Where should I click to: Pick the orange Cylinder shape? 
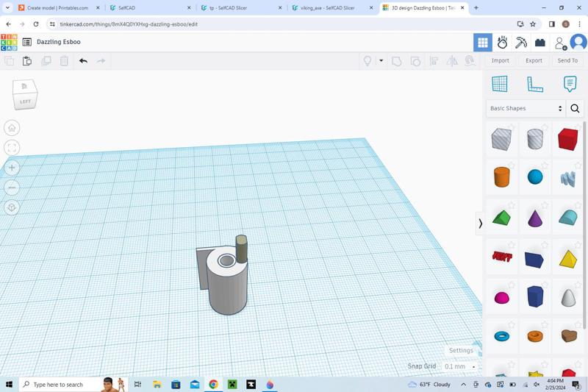501,177
